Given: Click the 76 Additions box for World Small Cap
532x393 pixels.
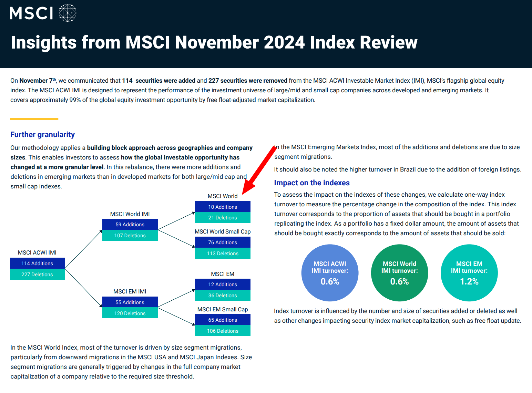Looking at the screenshot, I should pos(223,242).
